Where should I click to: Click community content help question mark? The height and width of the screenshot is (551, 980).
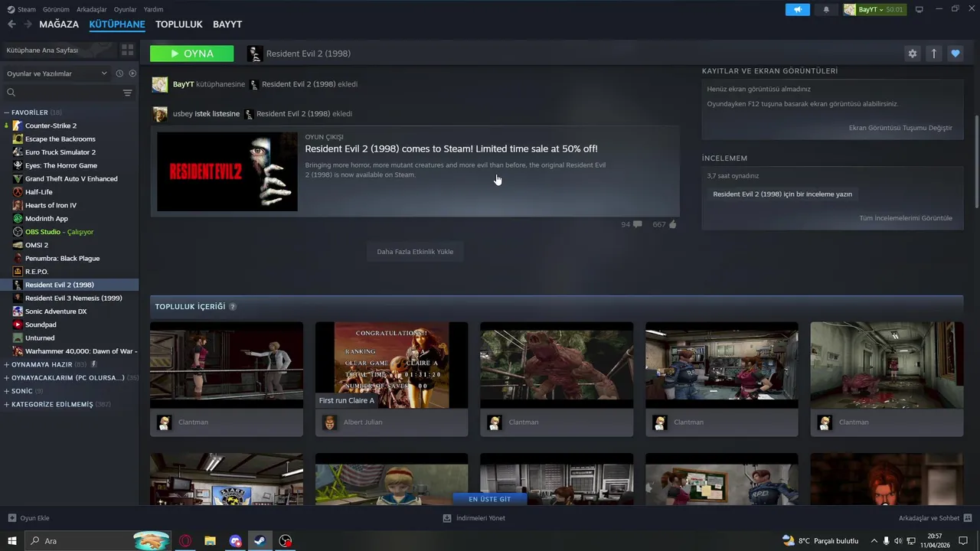[233, 307]
